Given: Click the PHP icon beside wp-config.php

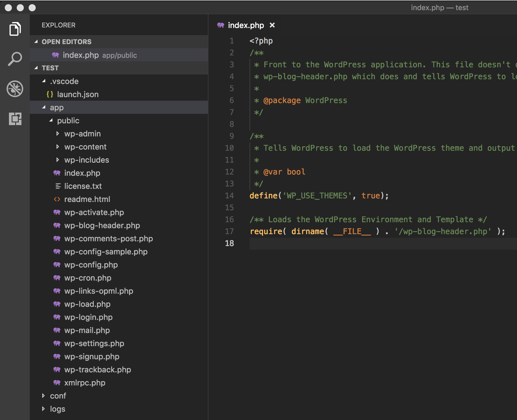Looking at the screenshot, I should [x=57, y=265].
